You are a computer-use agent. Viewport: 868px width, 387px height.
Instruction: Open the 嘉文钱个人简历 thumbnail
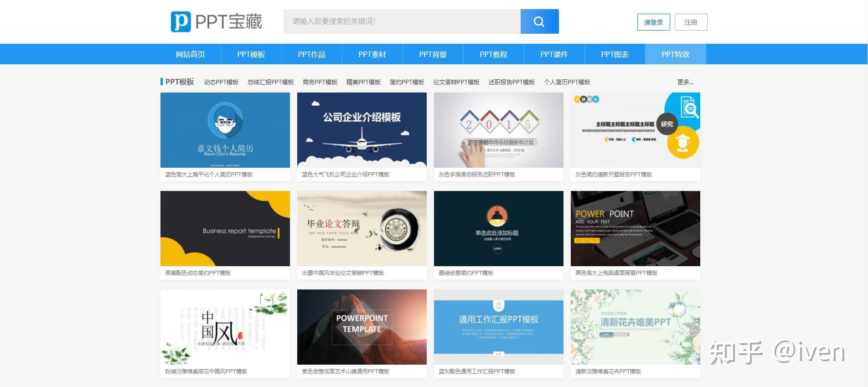(x=225, y=130)
